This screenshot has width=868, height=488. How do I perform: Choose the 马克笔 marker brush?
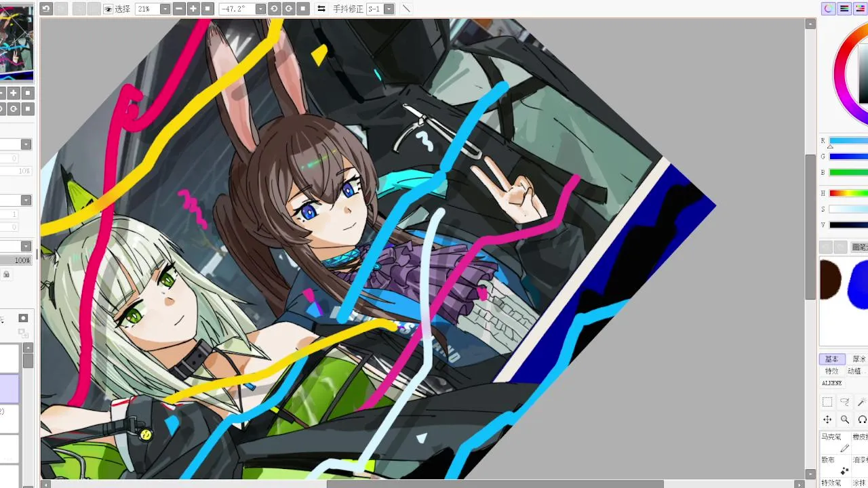tap(835, 443)
